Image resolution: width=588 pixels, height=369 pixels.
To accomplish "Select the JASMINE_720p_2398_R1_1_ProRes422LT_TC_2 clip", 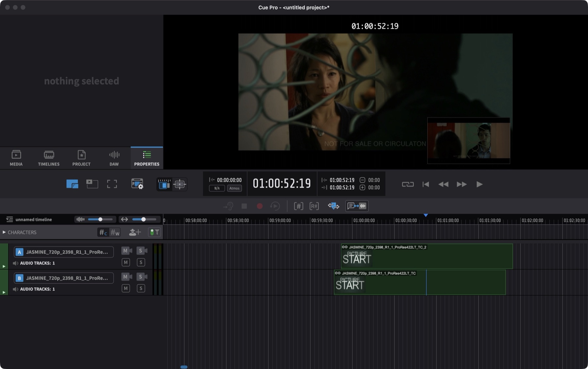I will pyautogui.click(x=427, y=256).
